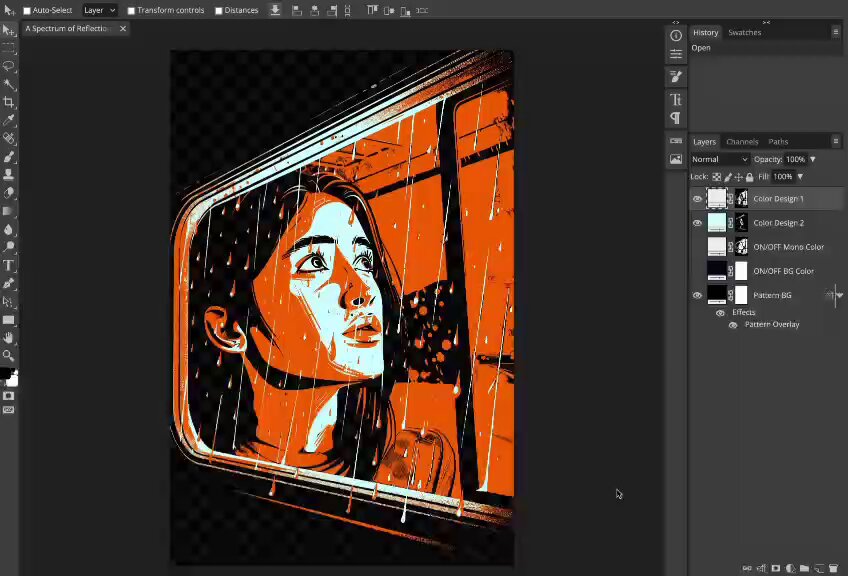Toggle lock transparent pixels

[x=716, y=177]
